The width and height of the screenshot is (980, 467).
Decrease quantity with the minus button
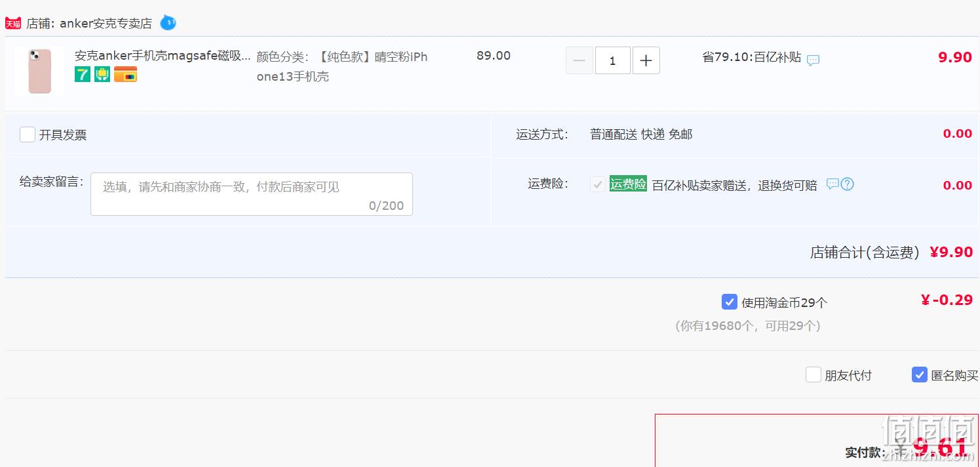[x=579, y=60]
